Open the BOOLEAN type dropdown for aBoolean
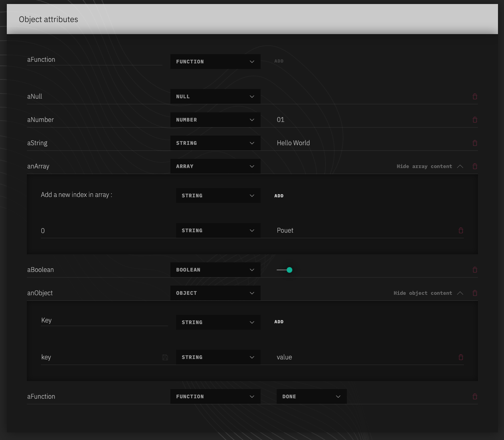This screenshot has height=440, width=504. click(x=215, y=270)
